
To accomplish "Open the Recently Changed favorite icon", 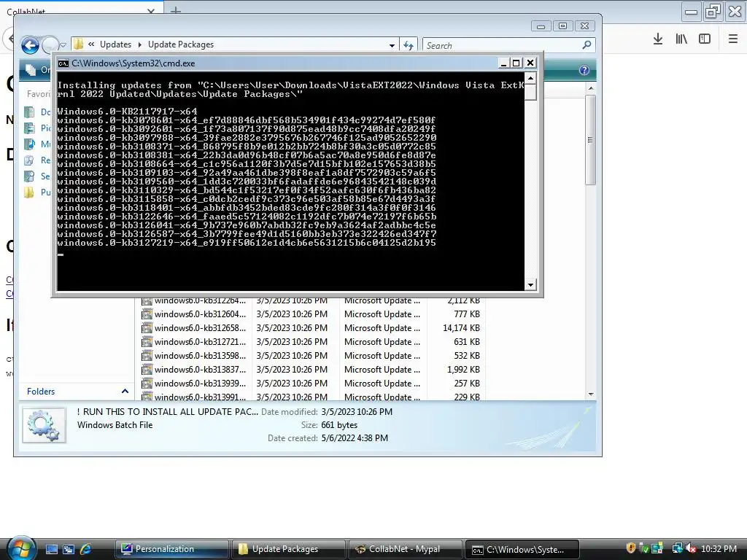I will coord(29,160).
